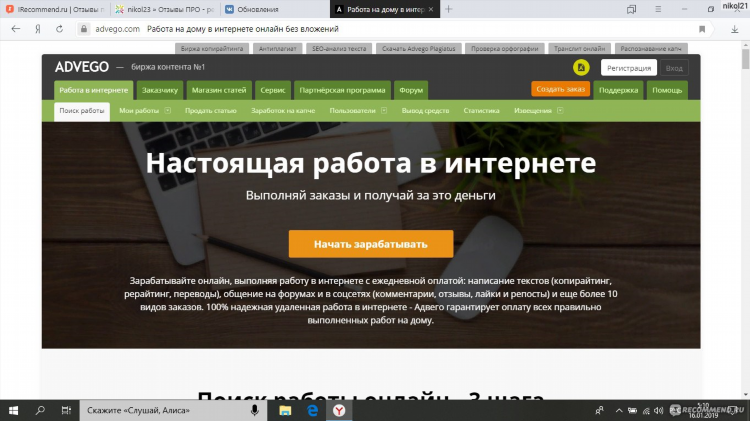Click the "Вход" login button

click(674, 68)
